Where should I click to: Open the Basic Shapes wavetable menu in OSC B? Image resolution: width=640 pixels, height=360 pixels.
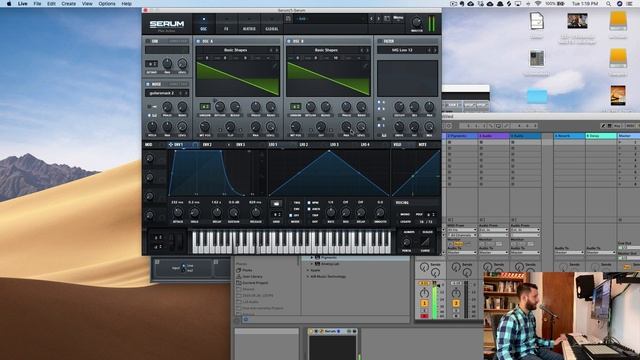326,50
